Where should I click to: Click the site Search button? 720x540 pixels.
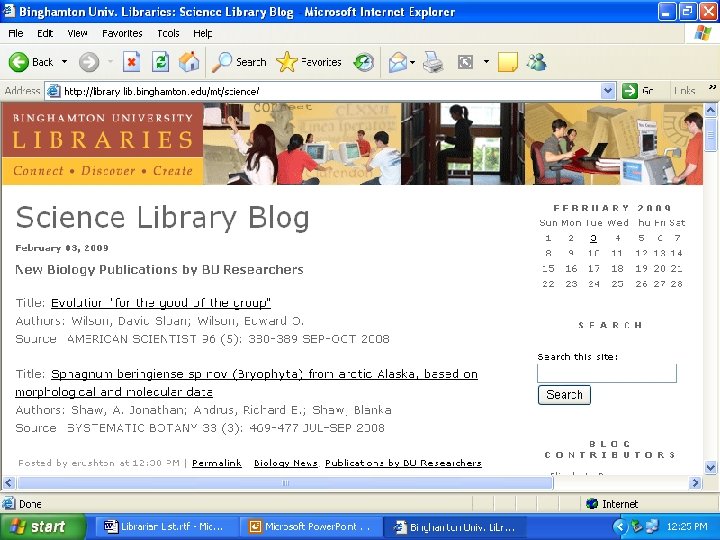tap(564, 395)
